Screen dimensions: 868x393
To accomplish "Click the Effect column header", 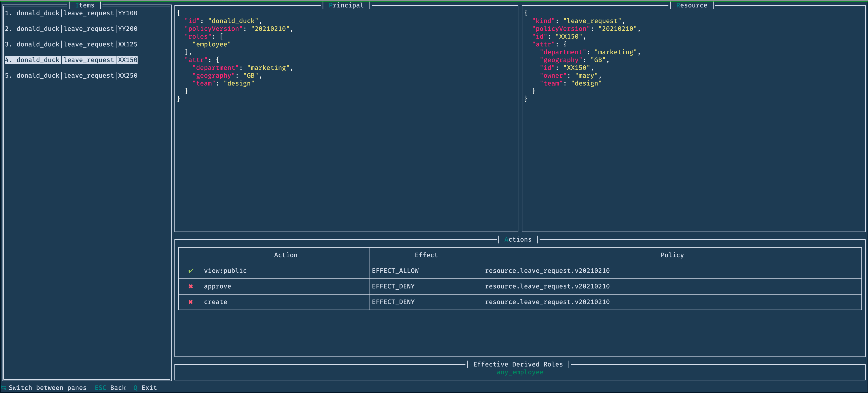I will [x=426, y=255].
